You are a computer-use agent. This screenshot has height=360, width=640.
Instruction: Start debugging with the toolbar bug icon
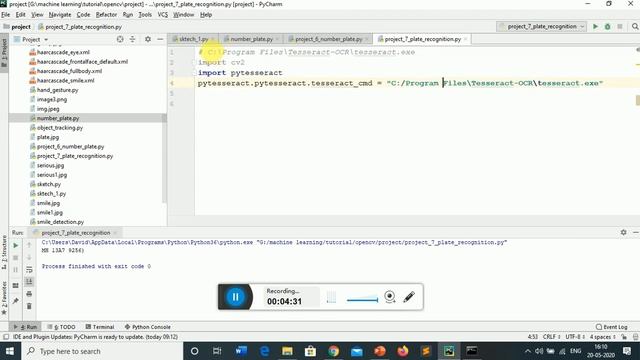pyautogui.click(x=607, y=27)
